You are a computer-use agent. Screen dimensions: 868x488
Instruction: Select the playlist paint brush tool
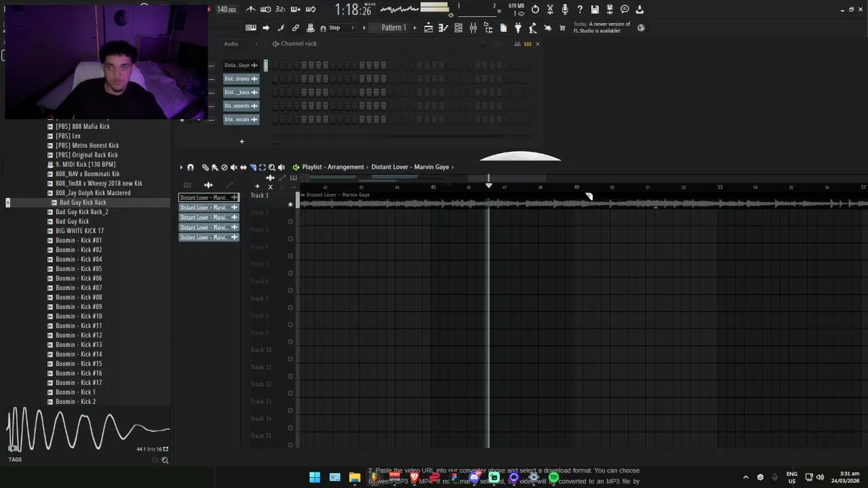pos(215,167)
